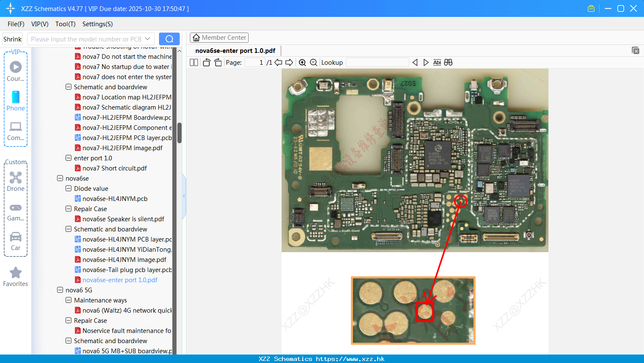Click the window icon beside the document tab

(635, 50)
